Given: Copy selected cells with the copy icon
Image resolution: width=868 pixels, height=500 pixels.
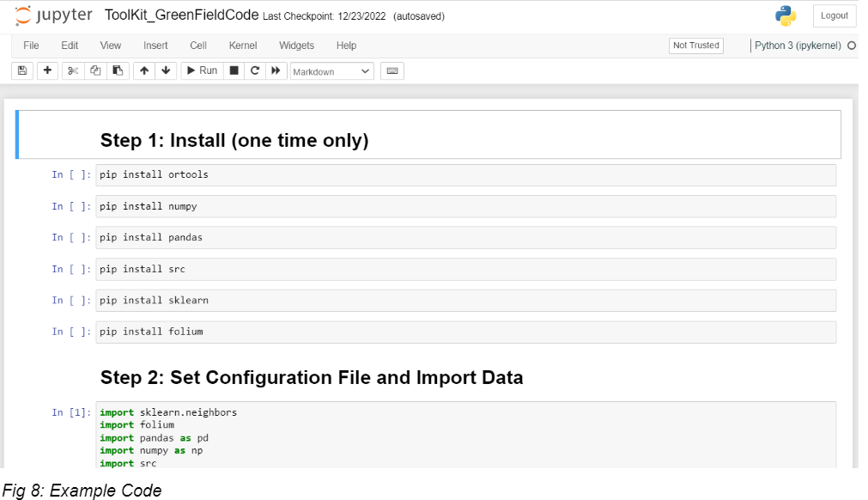Looking at the screenshot, I should point(95,70).
